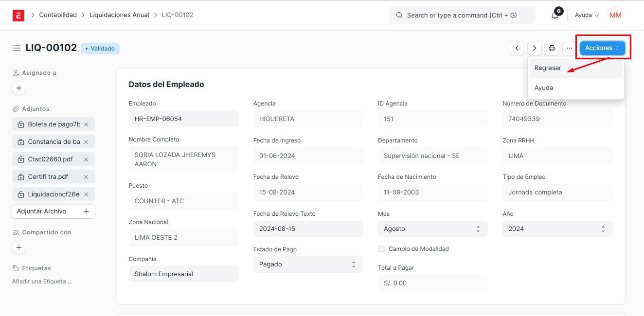Add a shared user plus button
Viewport: 644px width, 316px height.
19,247
